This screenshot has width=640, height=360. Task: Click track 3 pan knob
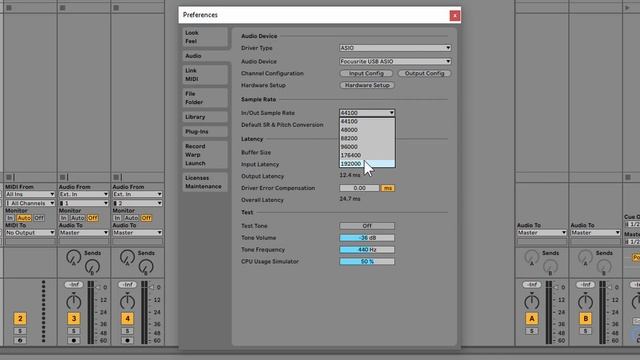(x=73, y=302)
